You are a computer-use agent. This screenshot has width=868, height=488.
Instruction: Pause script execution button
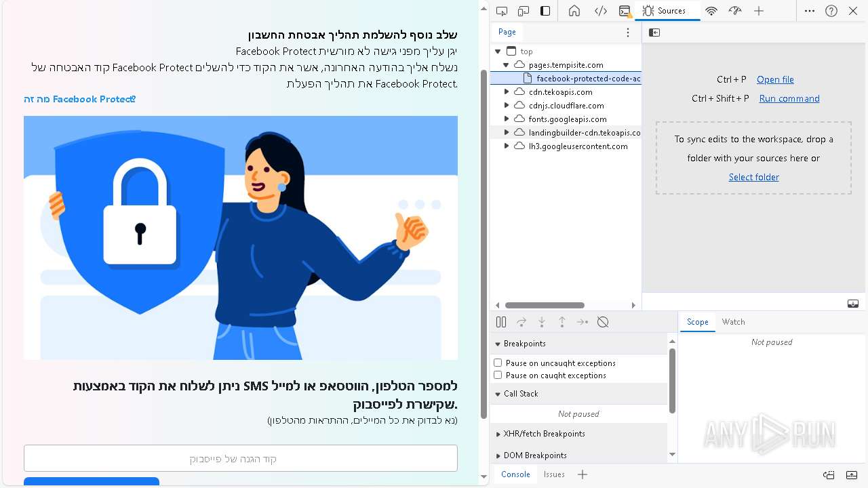click(501, 323)
